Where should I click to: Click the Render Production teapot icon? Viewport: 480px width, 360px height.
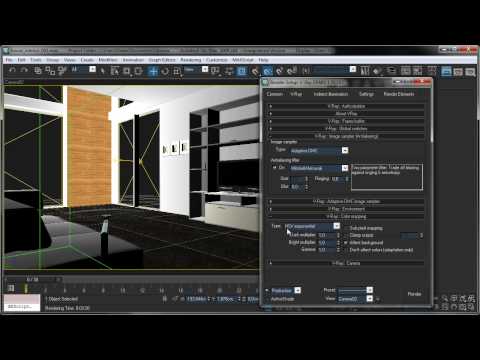(x=470, y=71)
